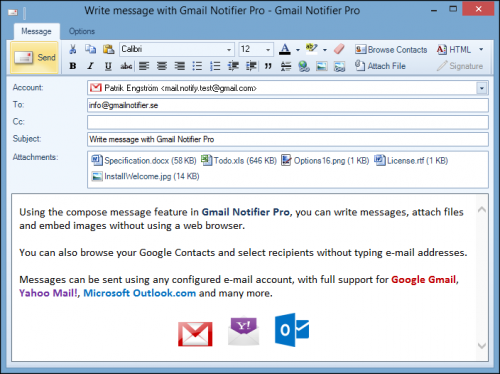Click the To address field
500x374 pixels.
point(288,105)
